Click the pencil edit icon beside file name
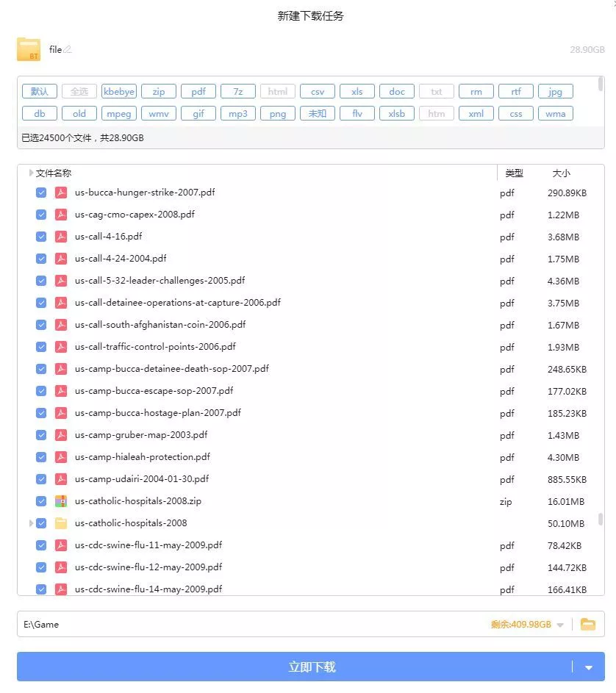 pos(68,49)
